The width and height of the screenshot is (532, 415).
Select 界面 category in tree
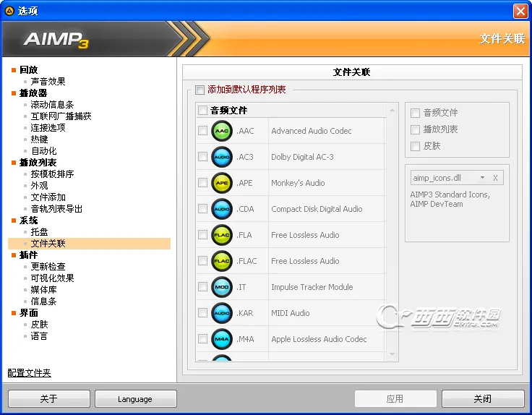pos(28,313)
